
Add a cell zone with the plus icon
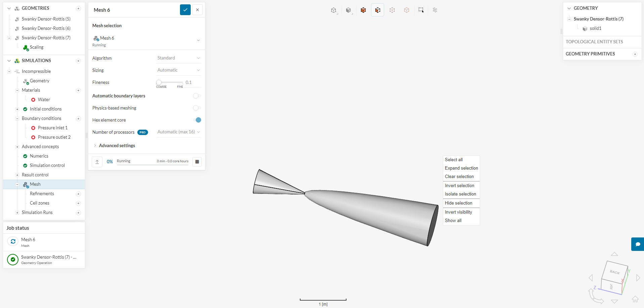click(78, 203)
